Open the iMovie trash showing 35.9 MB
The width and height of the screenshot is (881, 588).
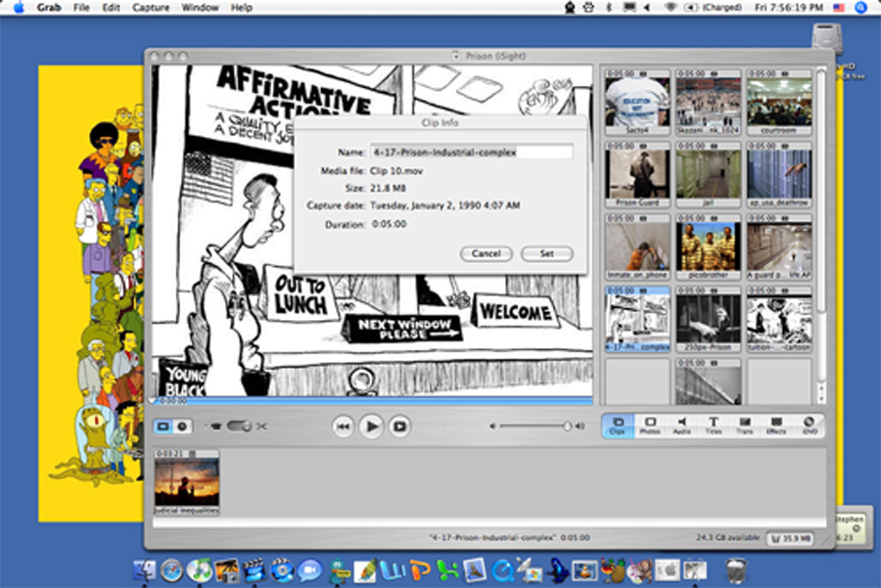pos(791,538)
